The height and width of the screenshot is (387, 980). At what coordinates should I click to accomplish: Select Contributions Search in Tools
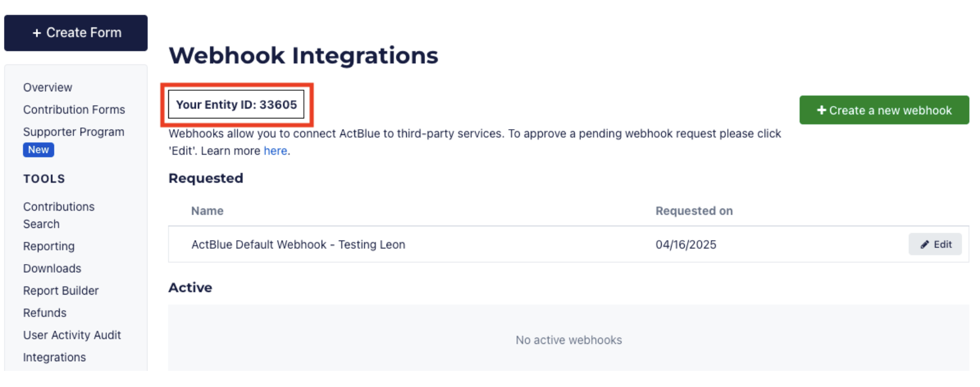pyautogui.click(x=59, y=215)
